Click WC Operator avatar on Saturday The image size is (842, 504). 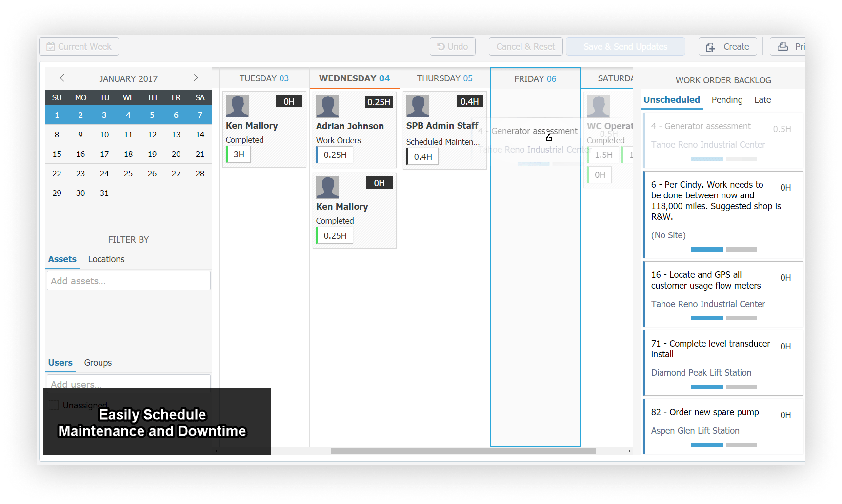[599, 106]
